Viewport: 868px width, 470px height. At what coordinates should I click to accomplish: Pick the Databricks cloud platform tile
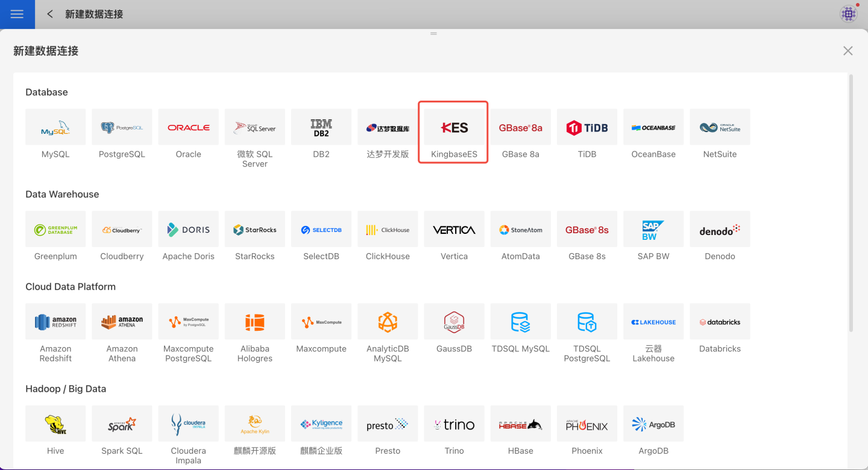(x=720, y=322)
